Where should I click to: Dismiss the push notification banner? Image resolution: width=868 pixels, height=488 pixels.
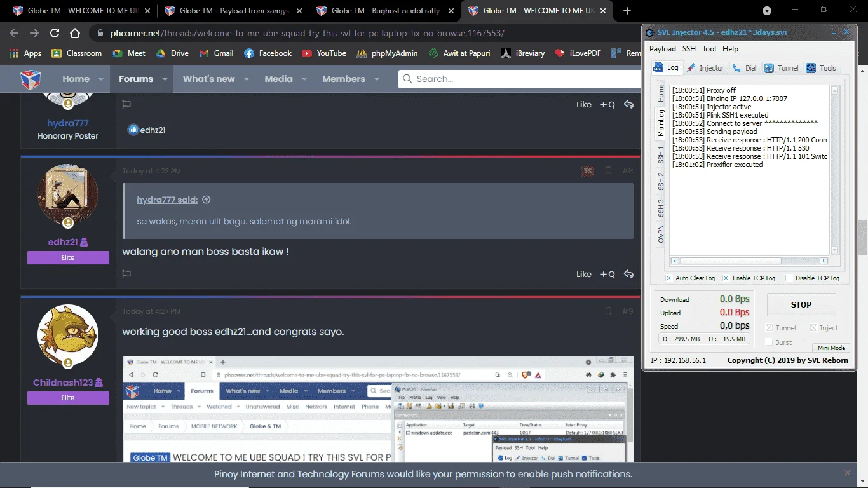click(847, 473)
